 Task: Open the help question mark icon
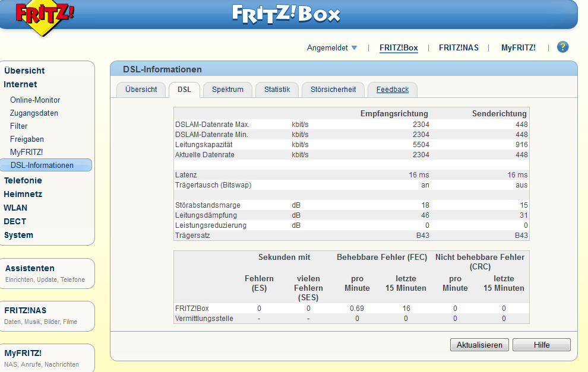click(x=562, y=47)
